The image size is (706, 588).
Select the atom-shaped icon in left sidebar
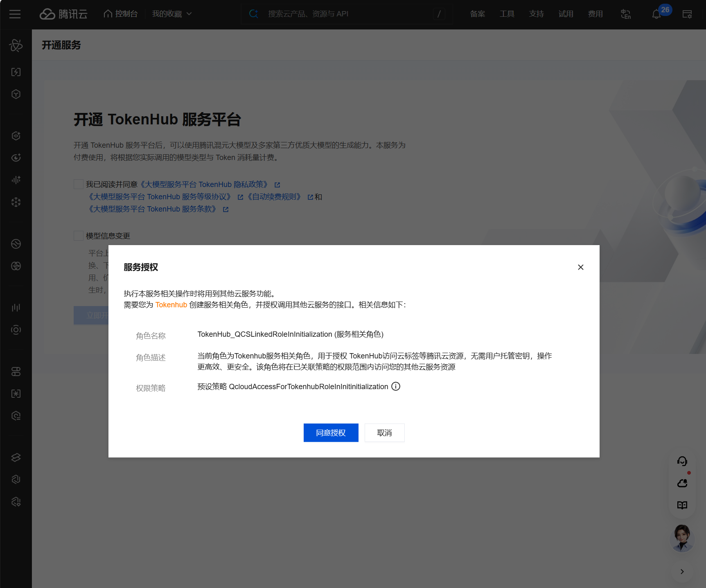tap(16, 45)
